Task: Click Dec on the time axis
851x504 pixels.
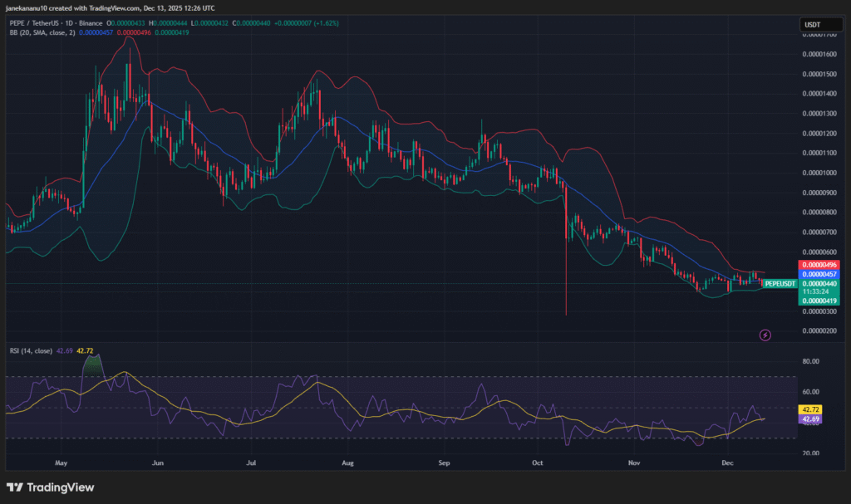Action: (x=728, y=463)
